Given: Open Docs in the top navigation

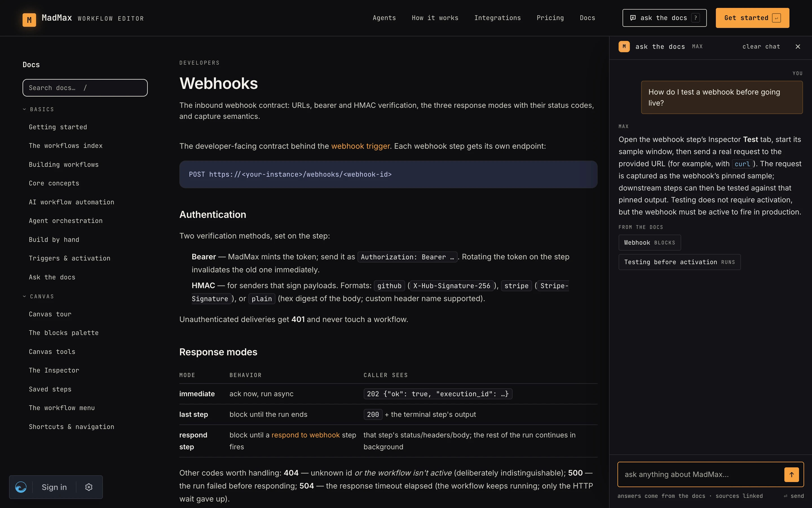Looking at the screenshot, I should tap(587, 18).
